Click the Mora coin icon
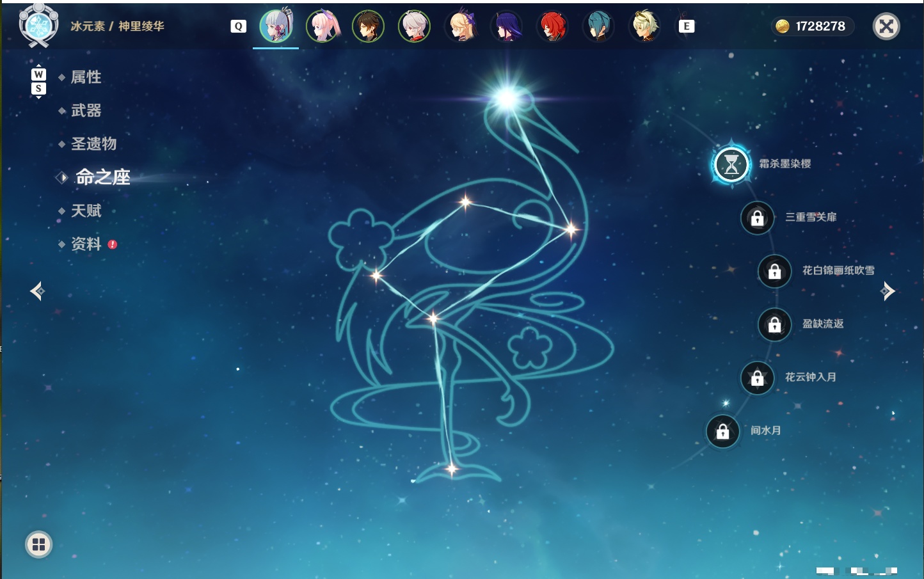This screenshot has height=579, width=924. coord(782,26)
